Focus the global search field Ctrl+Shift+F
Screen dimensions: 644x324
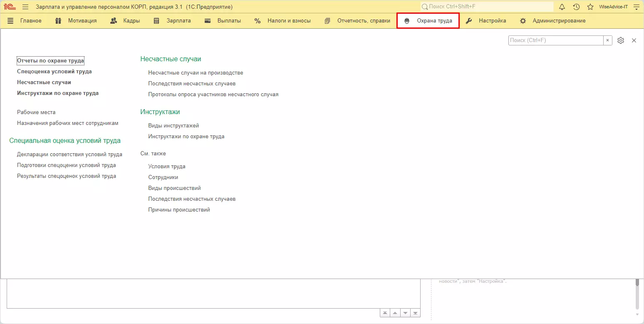(487, 7)
